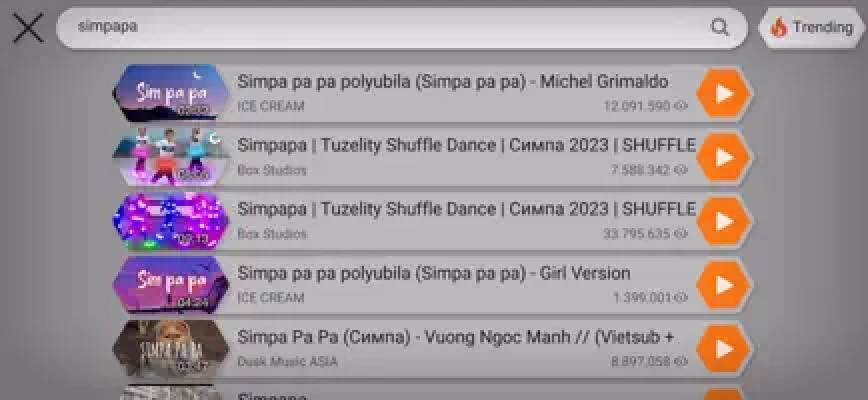This screenshot has width=868, height=400.
Task: Open the dancers thumbnail of first Shuffle Dance
Action: pos(172,157)
